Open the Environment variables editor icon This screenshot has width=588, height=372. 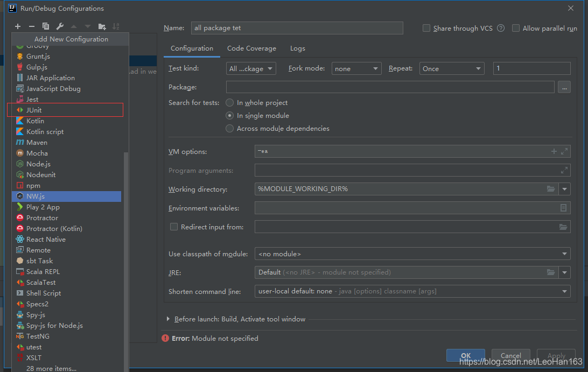563,208
